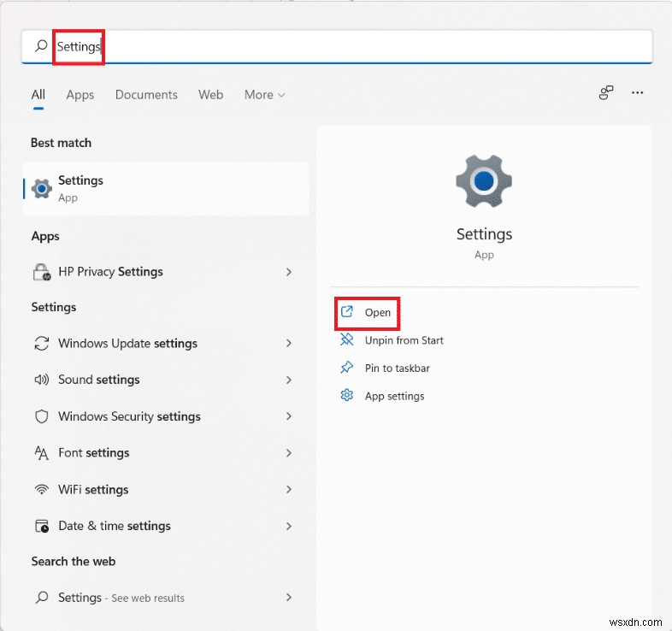Click the Font settings result text
The width and height of the screenshot is (672, 631).
[94, 452]
